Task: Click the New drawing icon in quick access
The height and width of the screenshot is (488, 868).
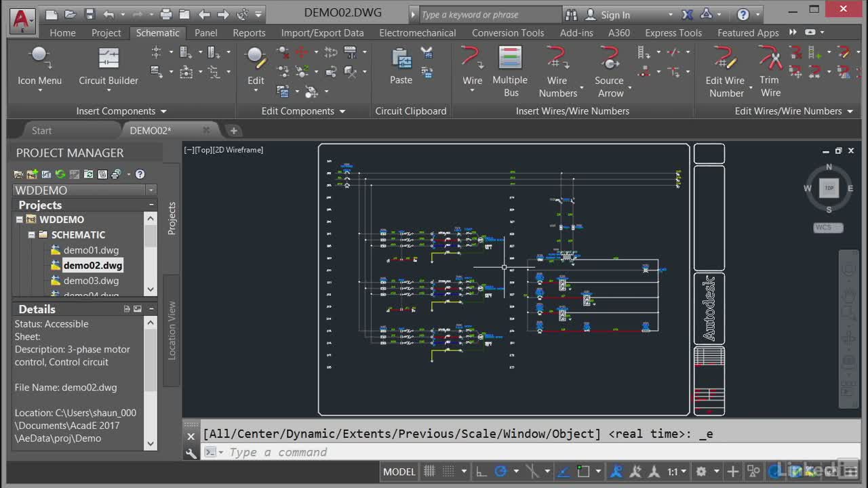Action: pos(52,14)
